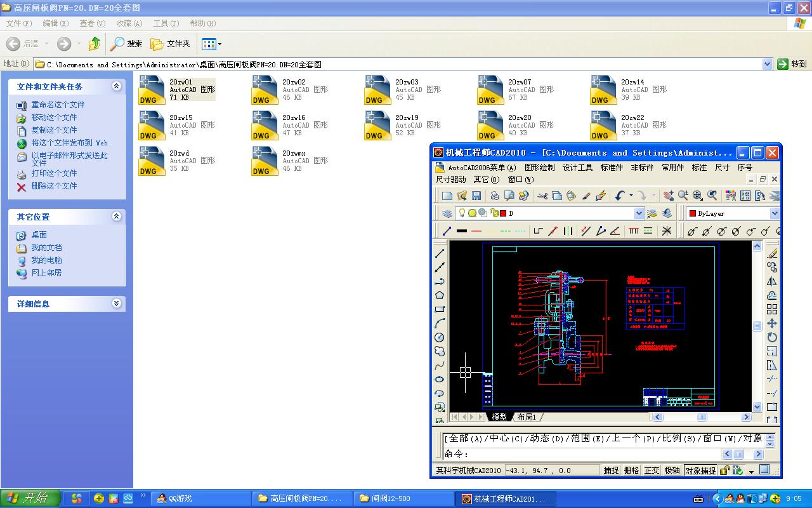This screenshot has width=812, height=508.
Task: Switch to the 布局1 layout tab
Action: tap(527, 417)
